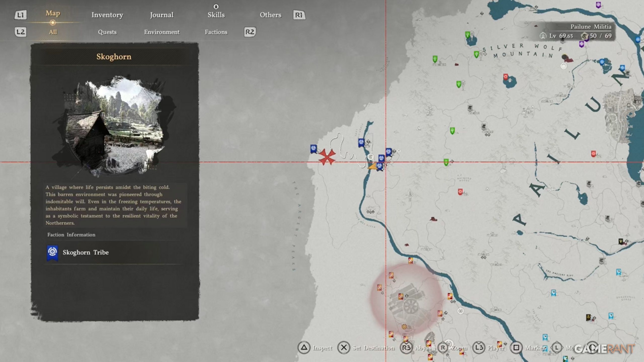Open the Skills tab
Viewport: 644px width, 362px height.
[216, 15]
